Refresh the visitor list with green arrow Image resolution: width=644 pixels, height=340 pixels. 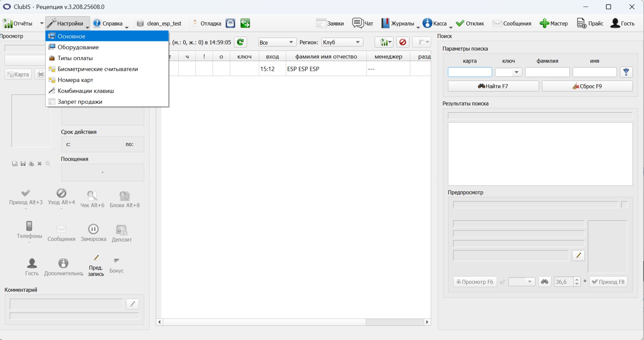(240, 42)
